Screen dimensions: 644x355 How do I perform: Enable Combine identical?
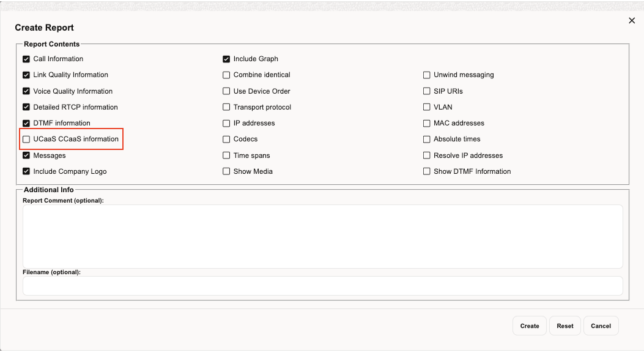click(226, 75)
